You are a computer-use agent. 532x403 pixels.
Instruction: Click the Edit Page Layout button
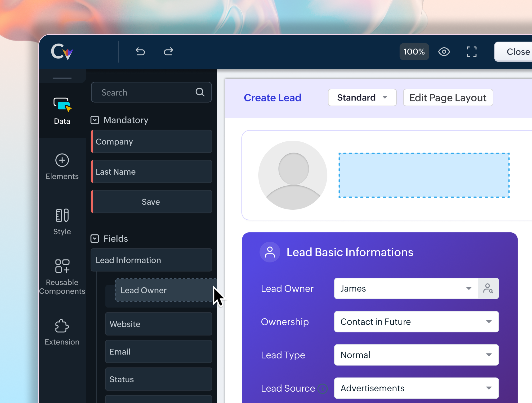pyautogui.click(x=447, y=97)
